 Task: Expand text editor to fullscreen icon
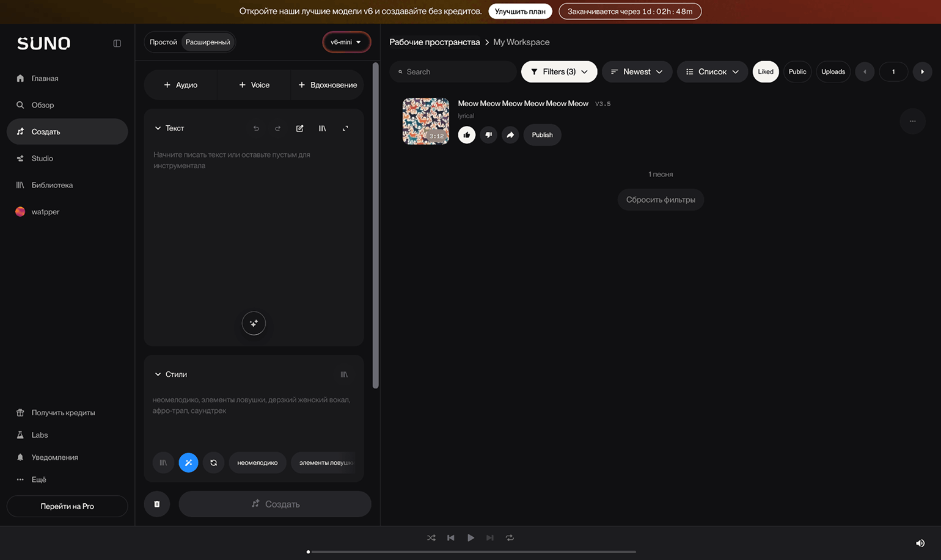click(345, 128)
